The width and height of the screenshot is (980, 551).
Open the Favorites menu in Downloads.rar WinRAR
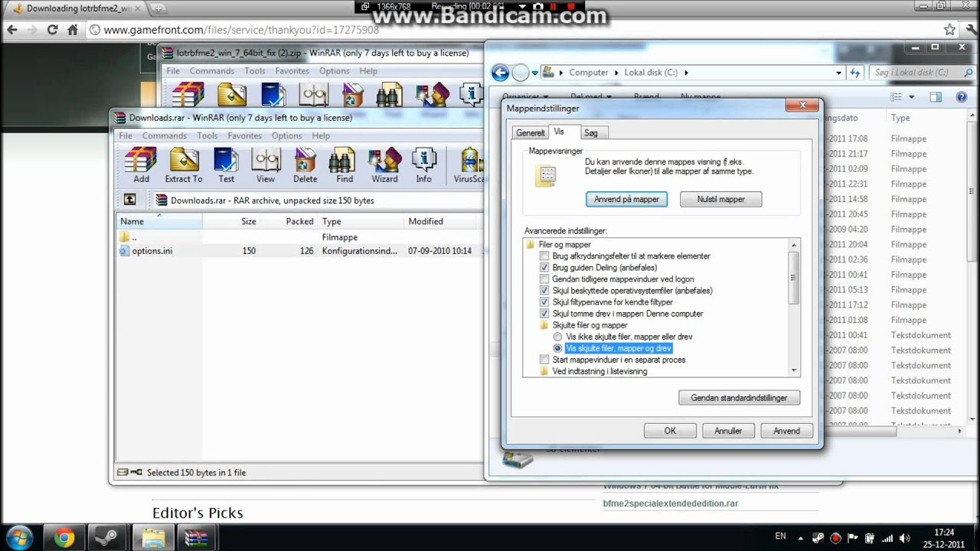pyautogui.click(x=244, y=135)
